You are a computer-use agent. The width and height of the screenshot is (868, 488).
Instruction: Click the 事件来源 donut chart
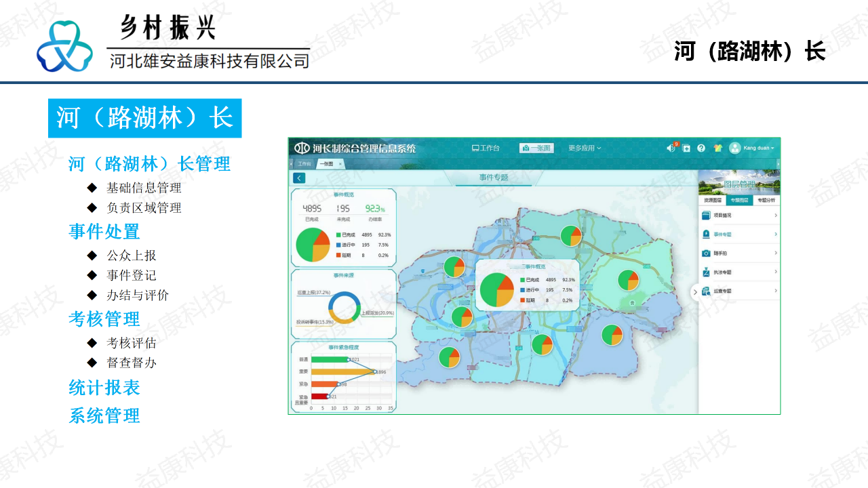344,307
